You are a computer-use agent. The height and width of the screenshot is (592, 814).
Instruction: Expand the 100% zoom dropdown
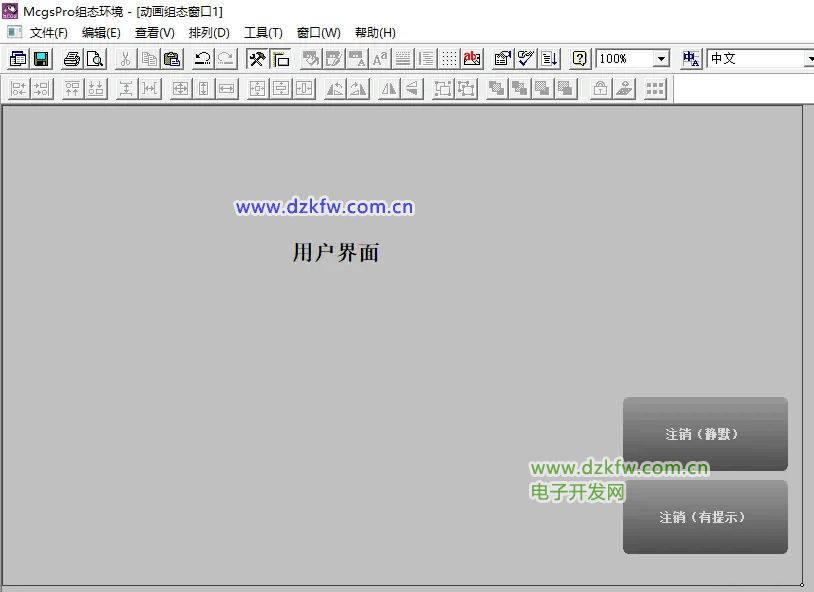pos(660,59)
